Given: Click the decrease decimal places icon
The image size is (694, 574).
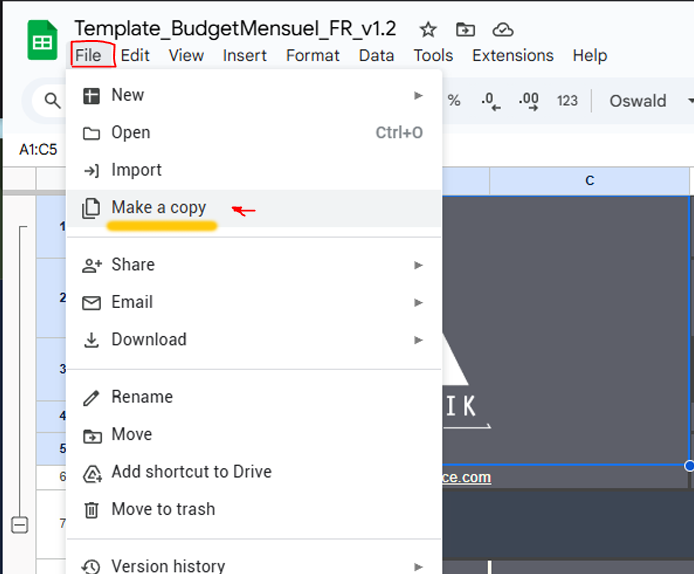Looking at the screenshot, I should click(x=490, y=100).
